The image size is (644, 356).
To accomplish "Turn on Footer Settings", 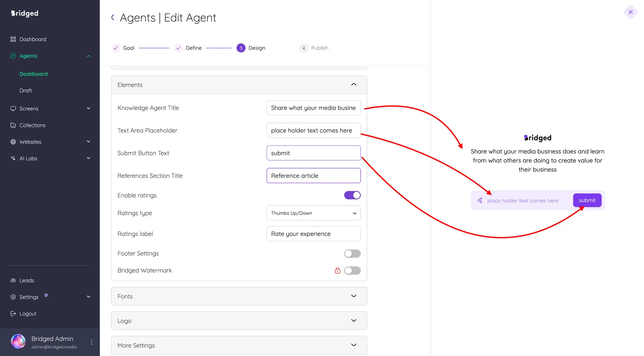I will click(x=352, y=254).
